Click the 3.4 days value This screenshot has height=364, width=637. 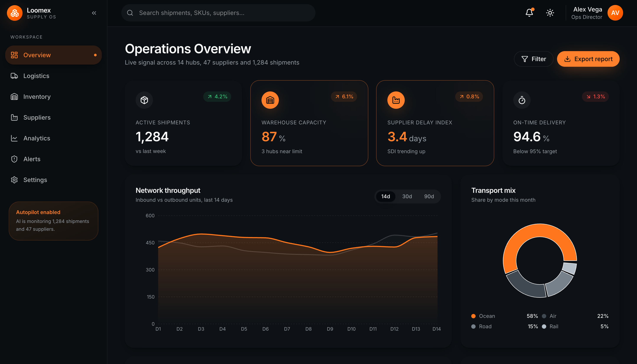click(x=407, y=137)
